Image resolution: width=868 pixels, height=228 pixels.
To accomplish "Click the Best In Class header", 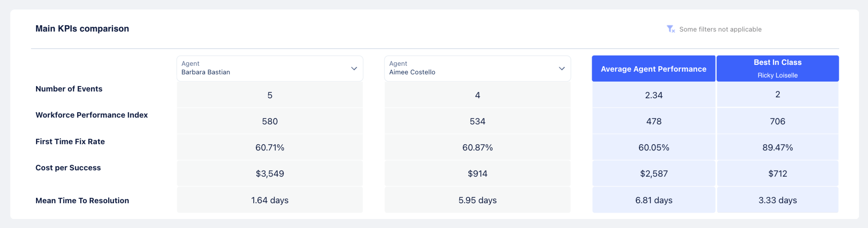I will click(x=777, y=62).
